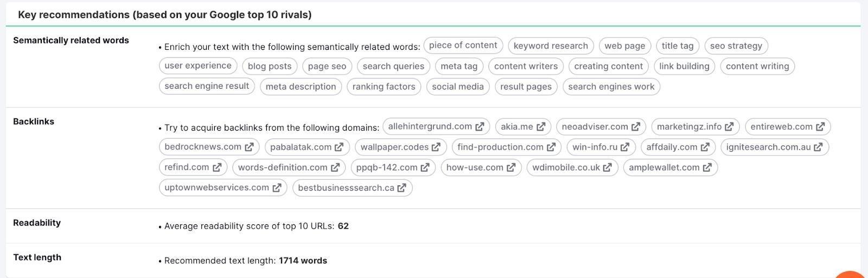Open external link icon for allehintergrund.com
Screen dimensions: 868x278
coord(480,127)
